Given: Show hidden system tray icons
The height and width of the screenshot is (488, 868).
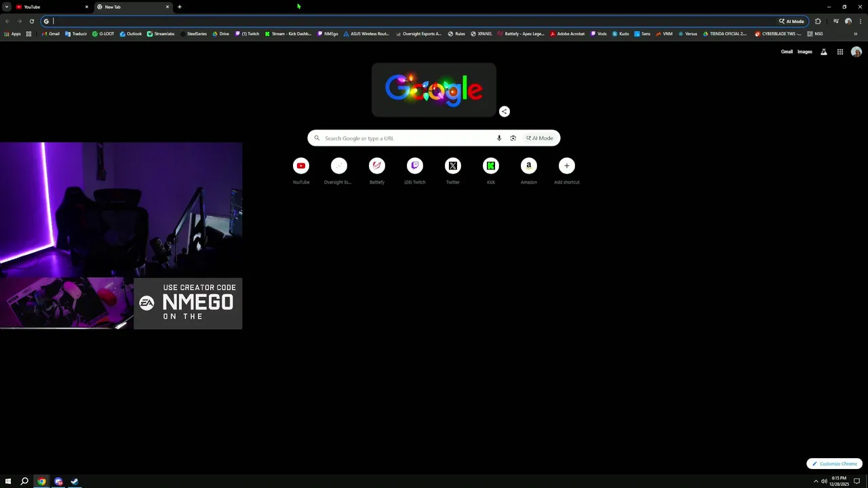Looking at the screenshot, I should point(816,481).
